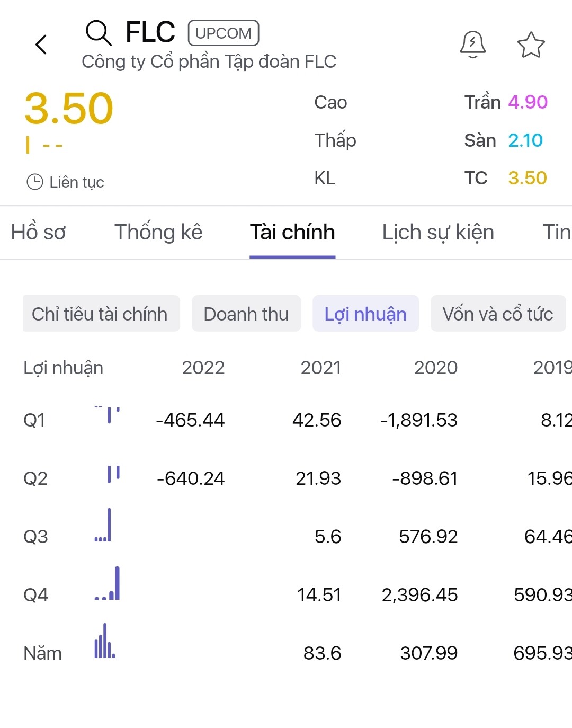572x728 pixels.
Task: Open stock search via magnifier icon
Action: [99, 33]
